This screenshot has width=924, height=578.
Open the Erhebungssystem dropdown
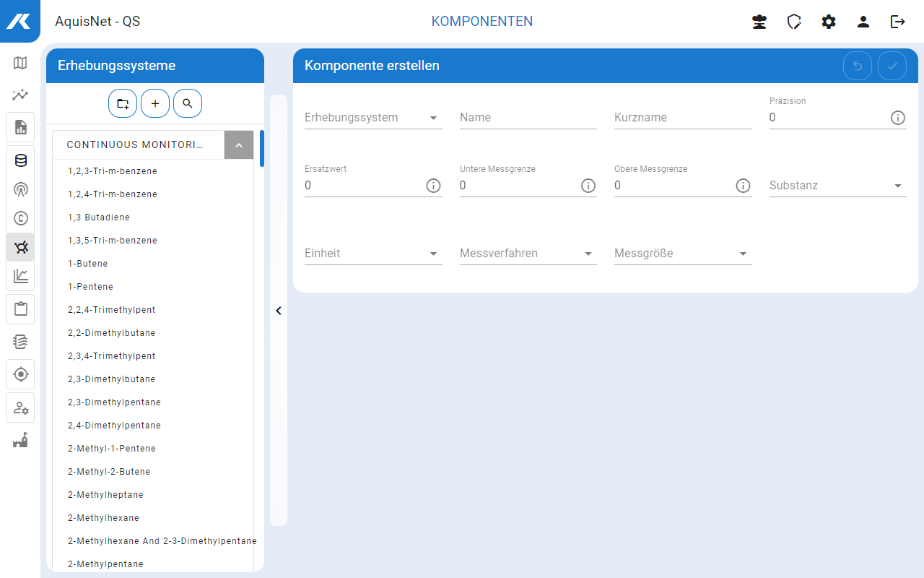(373, 118)
